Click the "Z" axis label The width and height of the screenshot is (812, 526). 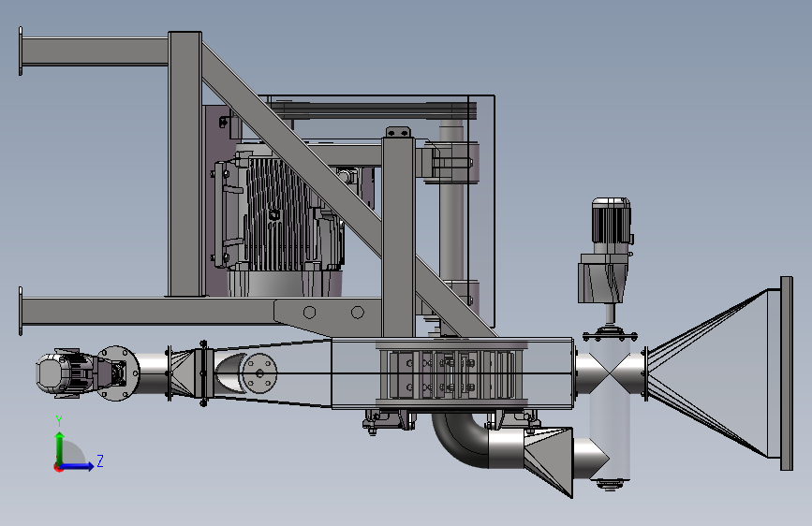click(x=100, y=460)
